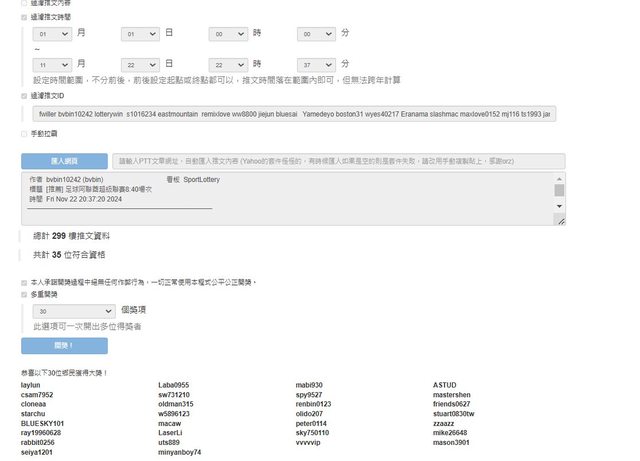The width and height of the screenshot is (640, 461).
Task: Open the end minute dropdown showing 37
Action: coord(316,63)
